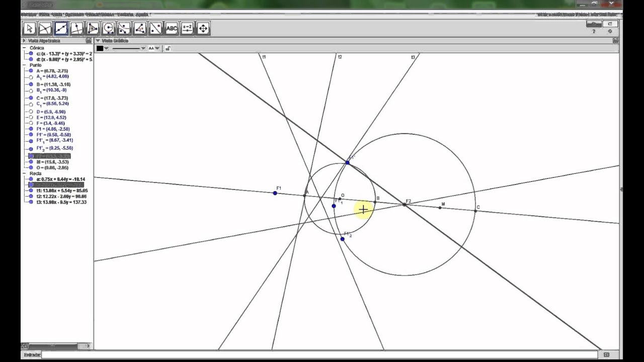
Task: Click the Vista Gráfica panel window icon
Action: pyautogui.click(x=615, y=41)
